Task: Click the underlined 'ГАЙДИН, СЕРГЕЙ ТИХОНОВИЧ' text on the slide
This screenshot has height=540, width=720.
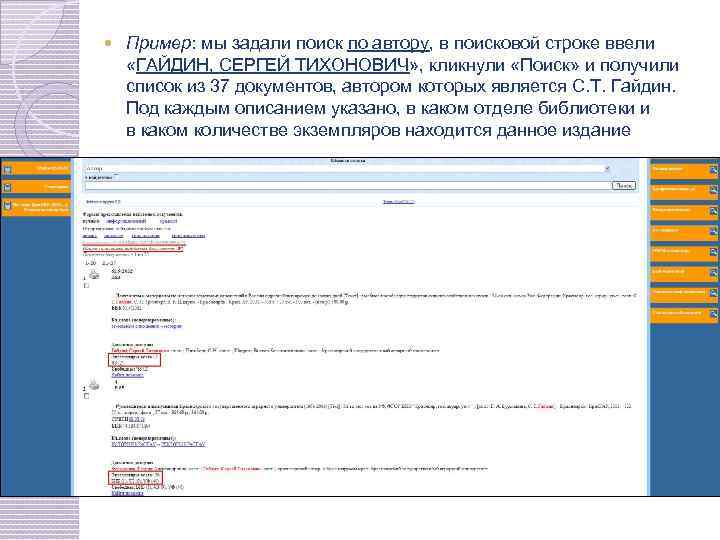Action: tap(273, 65)
